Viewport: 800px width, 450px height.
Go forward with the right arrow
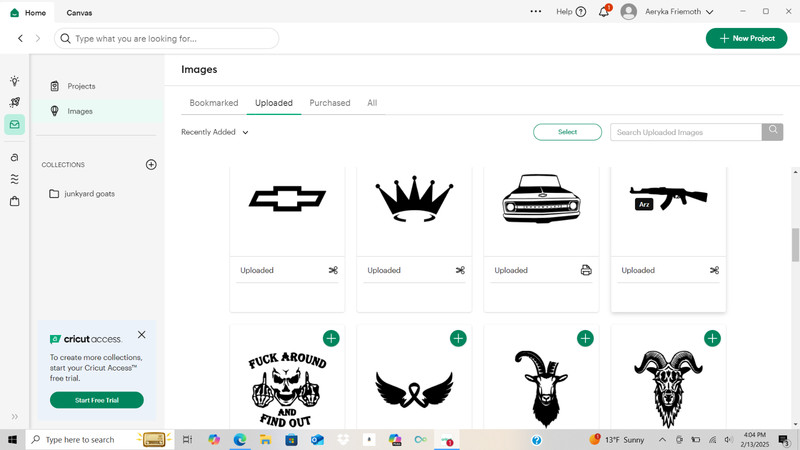(37, 38)
